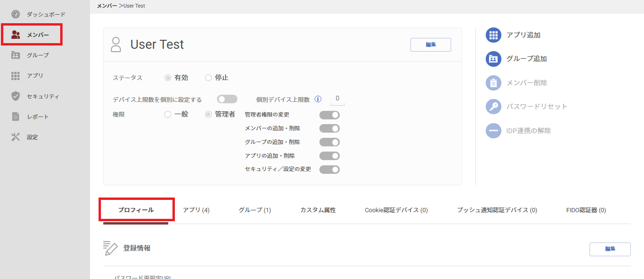Click the info icon next to 個別デバイス上限数
The image size is (644, 279).
[318, 99]
